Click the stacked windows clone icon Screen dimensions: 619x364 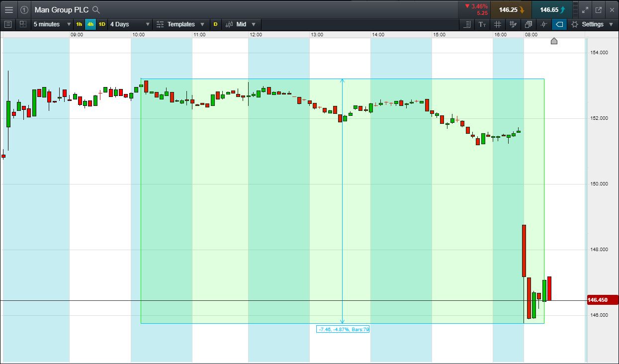(x=529, y=24)
